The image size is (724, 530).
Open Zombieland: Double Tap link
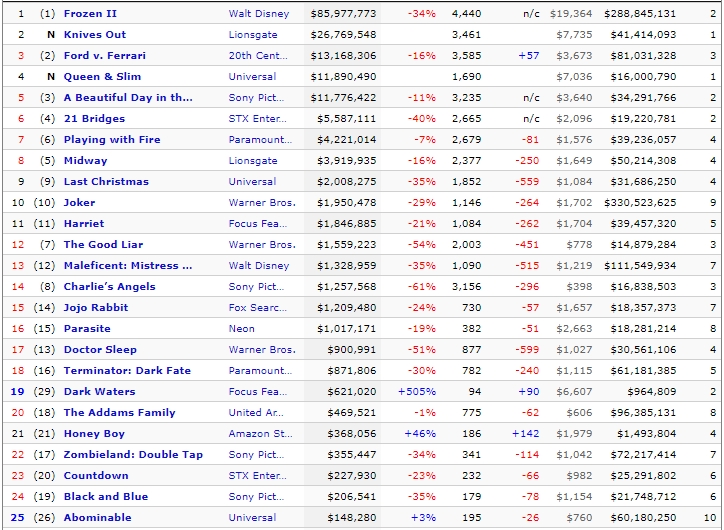click(133, 455)
